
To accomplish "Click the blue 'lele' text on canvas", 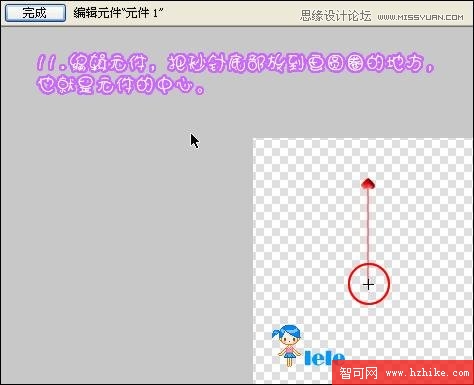I will click(x=324, y=358).
